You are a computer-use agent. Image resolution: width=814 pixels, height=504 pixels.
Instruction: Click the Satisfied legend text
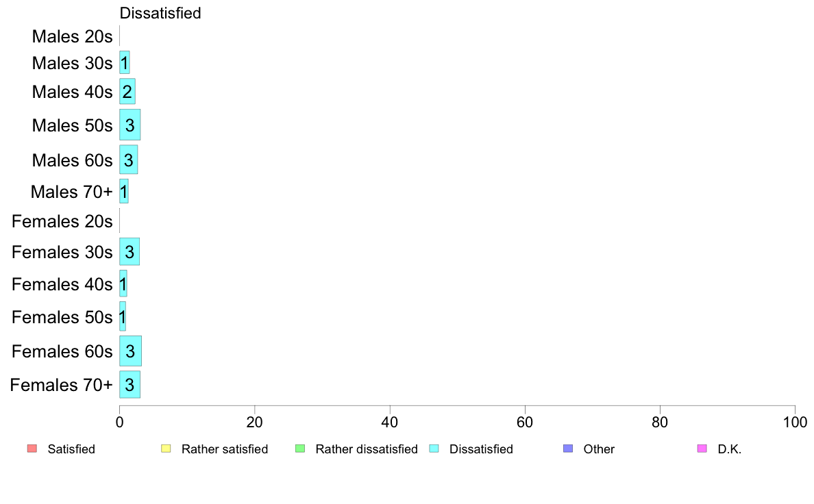pyautogui.click(x=71, y=449)
